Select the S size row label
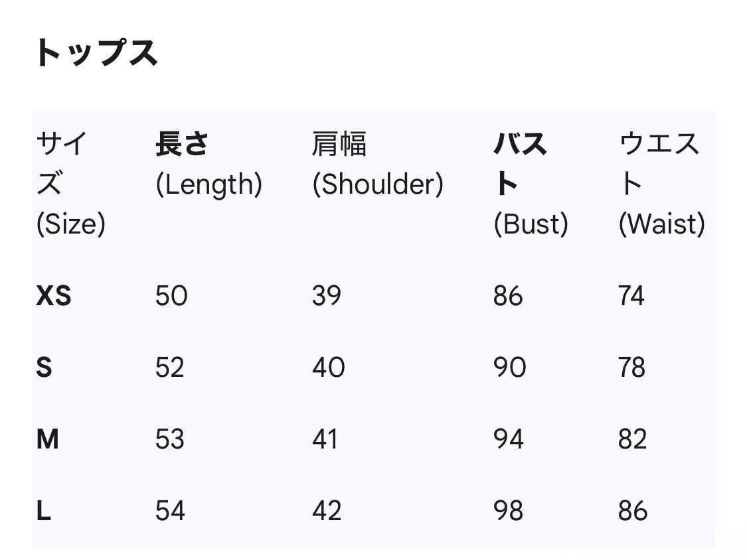The width and height of the screenshot is (747, 560). tap(44, 368)
